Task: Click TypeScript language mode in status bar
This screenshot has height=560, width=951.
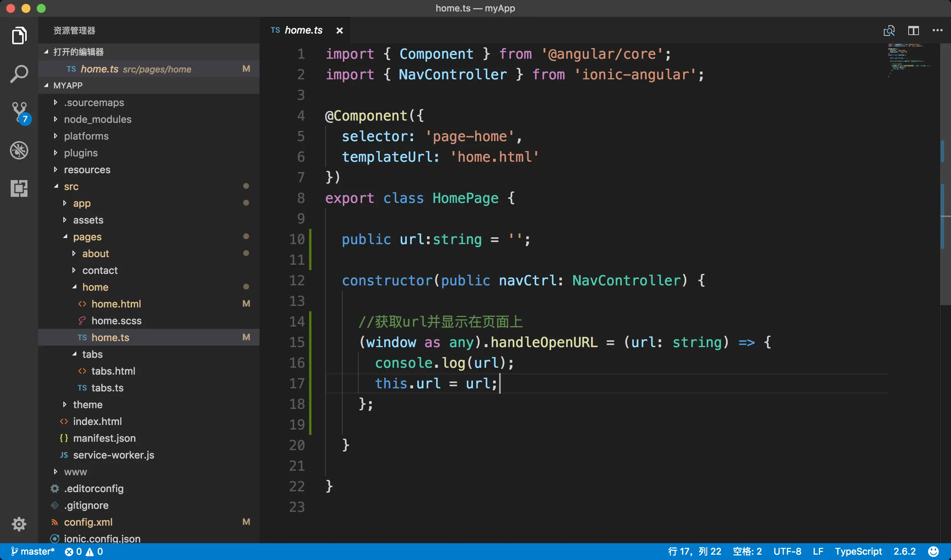Action: 858,551
